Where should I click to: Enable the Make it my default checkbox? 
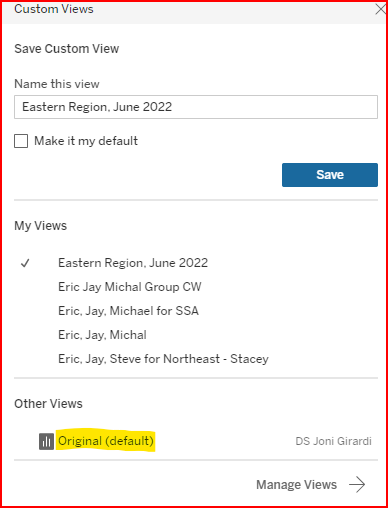[21, 141]
